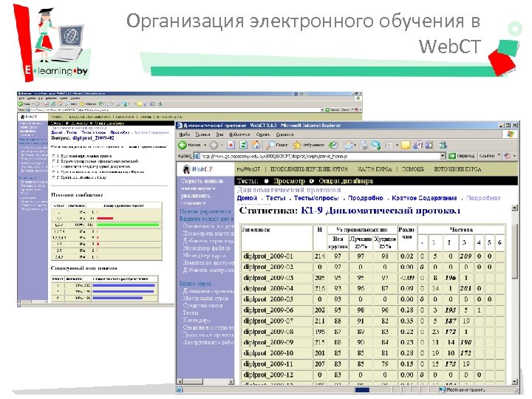Click the WebCT logo in the back window
This screenshot has width=532, height=399.
29,117
